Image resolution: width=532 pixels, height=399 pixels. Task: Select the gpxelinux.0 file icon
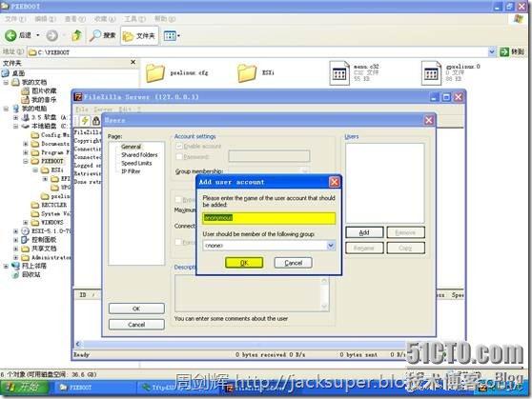pyautogui.click(x=431, y=73)
